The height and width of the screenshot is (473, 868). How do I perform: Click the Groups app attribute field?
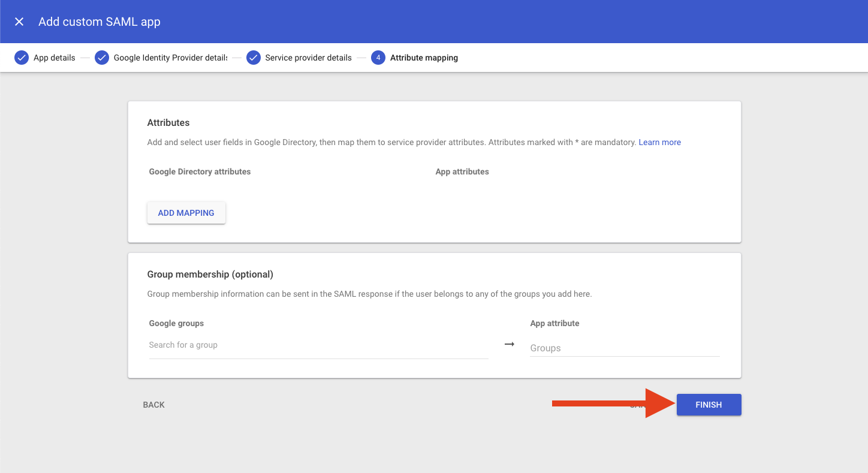624,348
